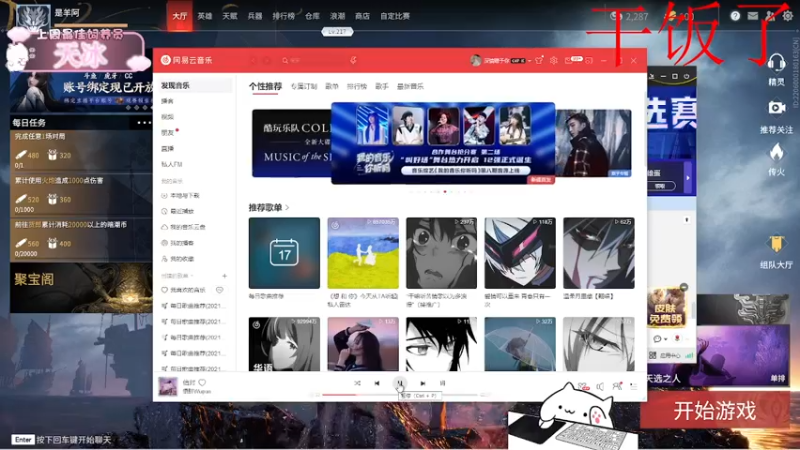The height and width of the screenshot is (450, 800).
Task: Skip to the next track
Action: [x=422, y=383]
